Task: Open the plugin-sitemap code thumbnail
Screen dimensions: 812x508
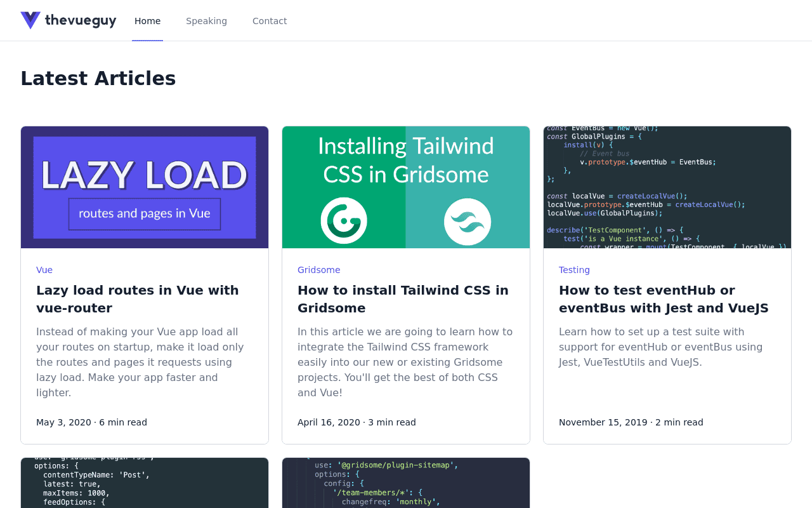Action: click(406, 483)
